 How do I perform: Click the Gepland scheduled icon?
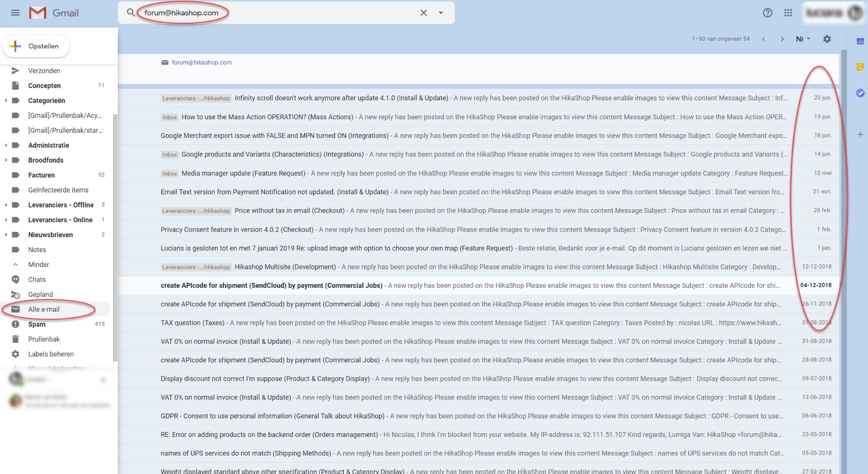click(x=15, y=295)
